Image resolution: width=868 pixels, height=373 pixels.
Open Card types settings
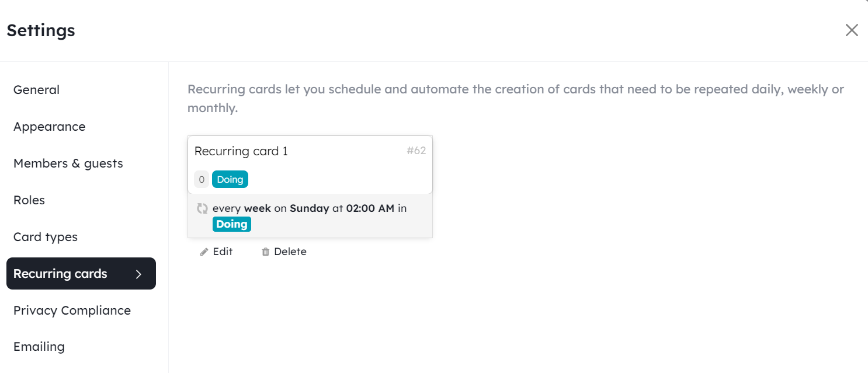pyautogui.click(x=46, y=237)
